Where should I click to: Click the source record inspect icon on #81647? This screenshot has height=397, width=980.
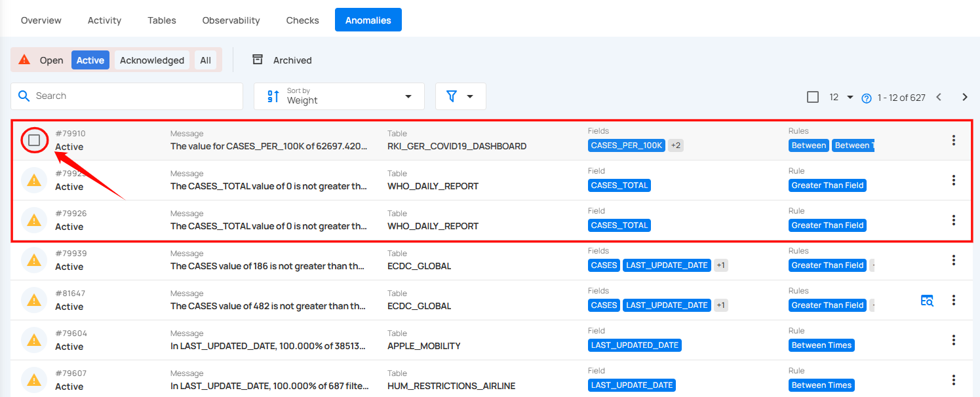coord(927,301)
